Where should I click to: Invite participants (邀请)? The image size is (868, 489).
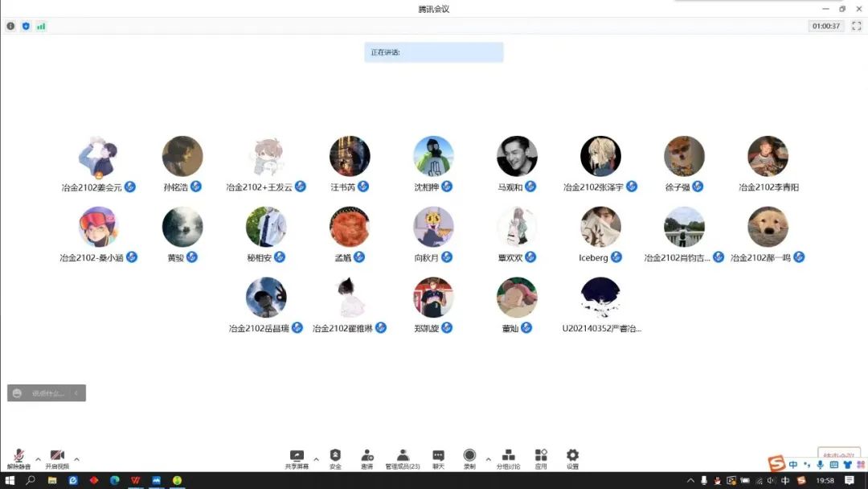pyautogui.click(x=367, y=459)
